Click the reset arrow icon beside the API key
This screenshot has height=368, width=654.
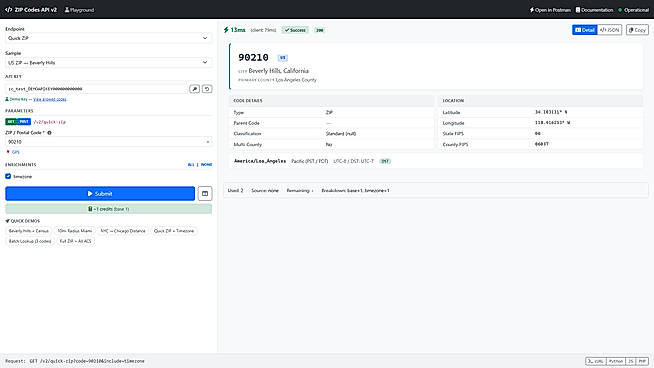pyautogui.click(x=207, y=89)
